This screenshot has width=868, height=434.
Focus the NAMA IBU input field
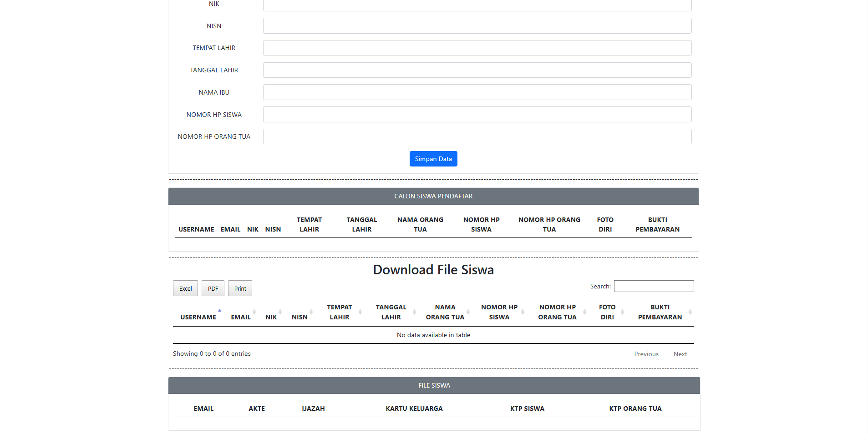(x=477, y=92)
